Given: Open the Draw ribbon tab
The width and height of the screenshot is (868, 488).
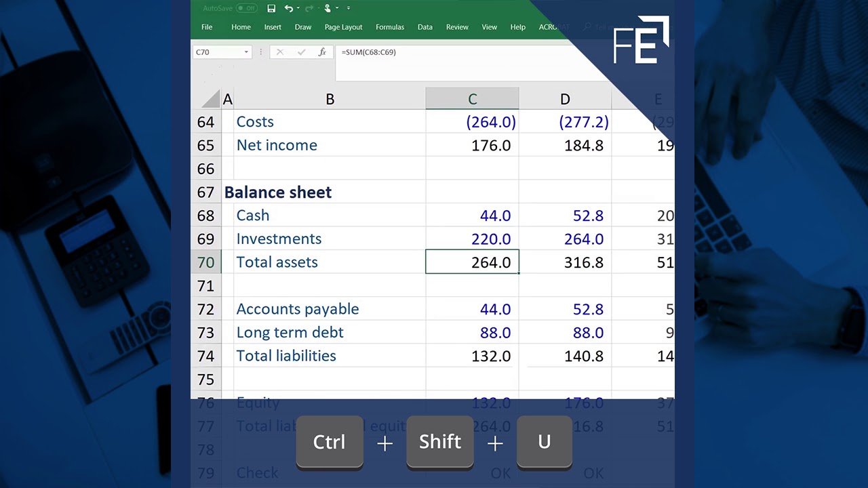Looking at the screenshot, I should coord(303,27).
